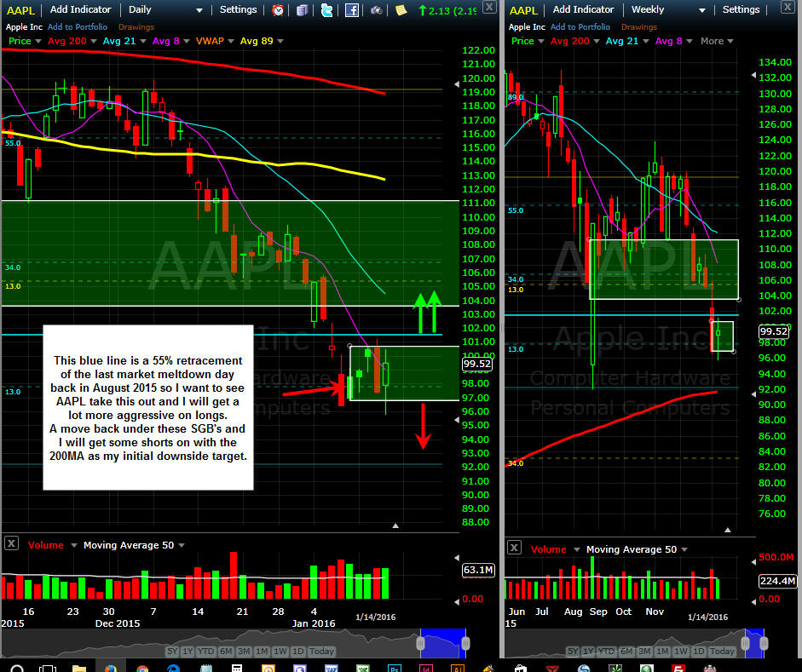Grab the left range slider handle in weekly chart
The image size is (802, 672).
tap(745, 643)
